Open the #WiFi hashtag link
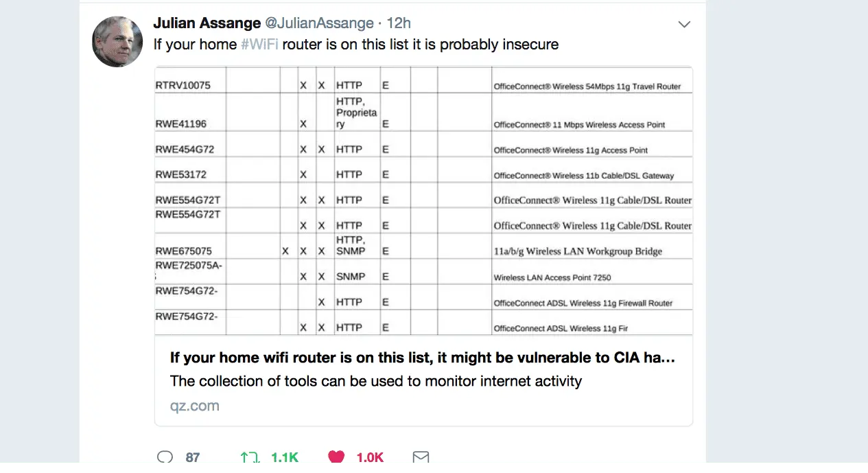This screenshot has height=473, width=868. coord(259,45)
